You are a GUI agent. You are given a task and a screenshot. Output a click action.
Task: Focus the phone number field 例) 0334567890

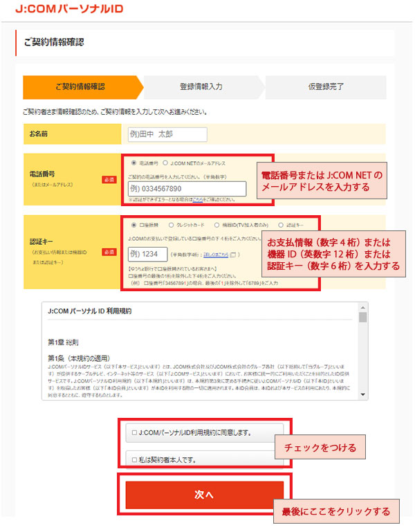pos(187,189)
